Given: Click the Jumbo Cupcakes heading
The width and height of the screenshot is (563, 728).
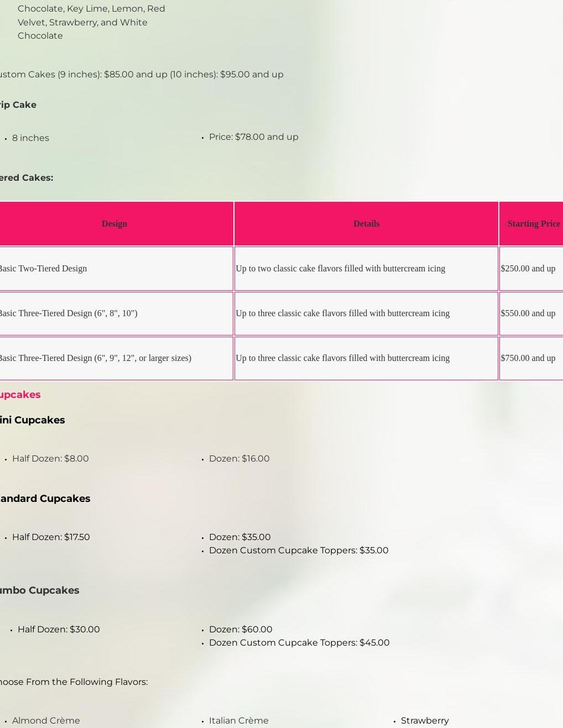Looking at the screenshot, I should coord(39,590).
